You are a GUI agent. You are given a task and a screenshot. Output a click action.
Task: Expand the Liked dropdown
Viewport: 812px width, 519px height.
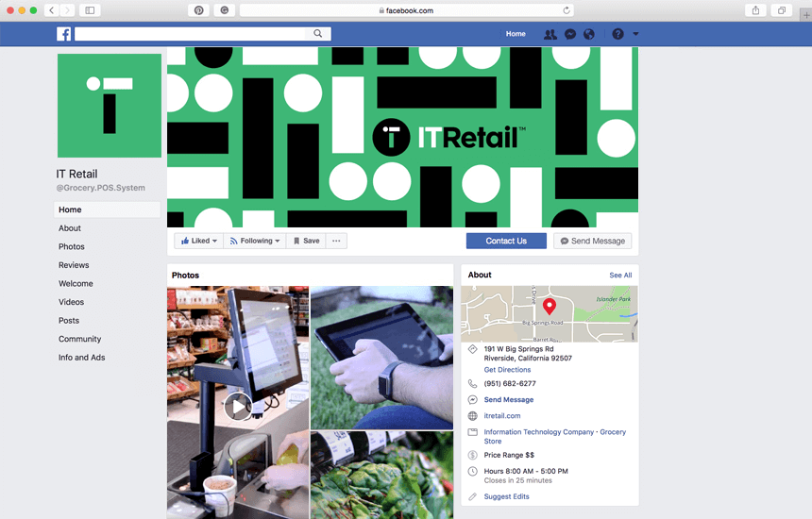click(x=199, y=242)
